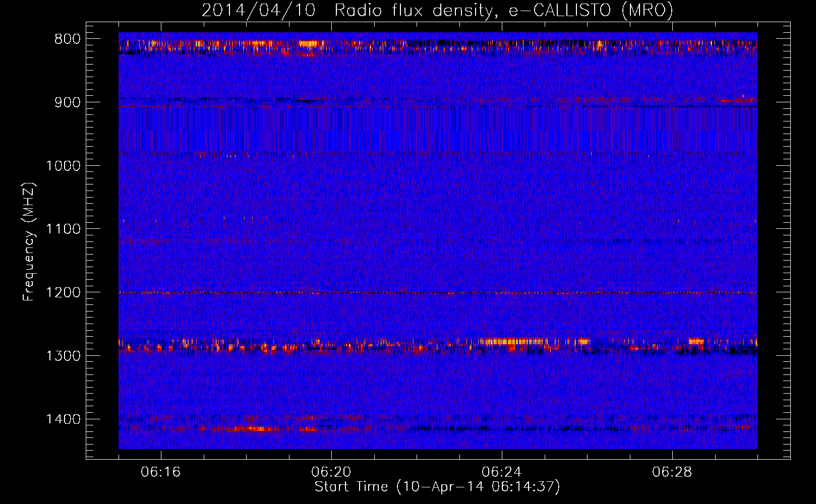Click the 06:16 time tick label

click(161, 472)
